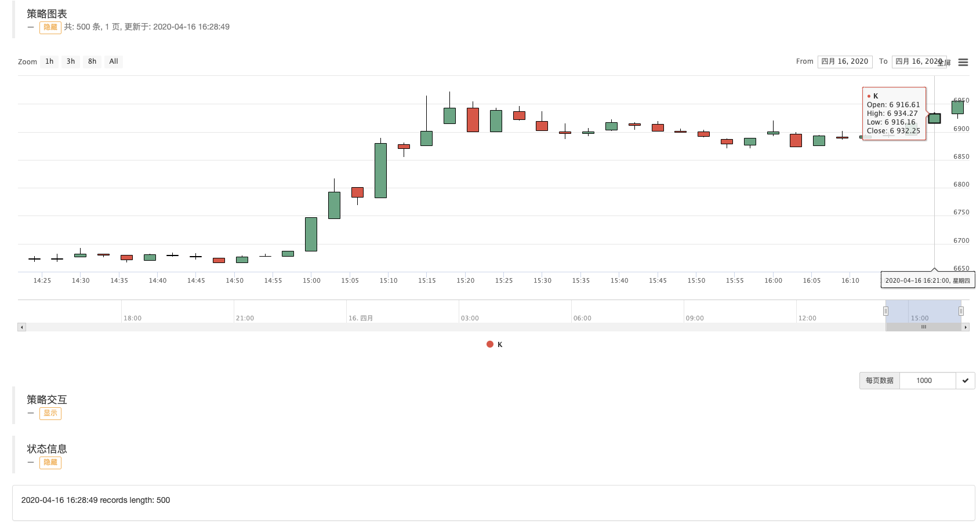Screen dimensions: 980x522
Task: Click the checkmark confirm button beside 1000
Action: (966, 381)
